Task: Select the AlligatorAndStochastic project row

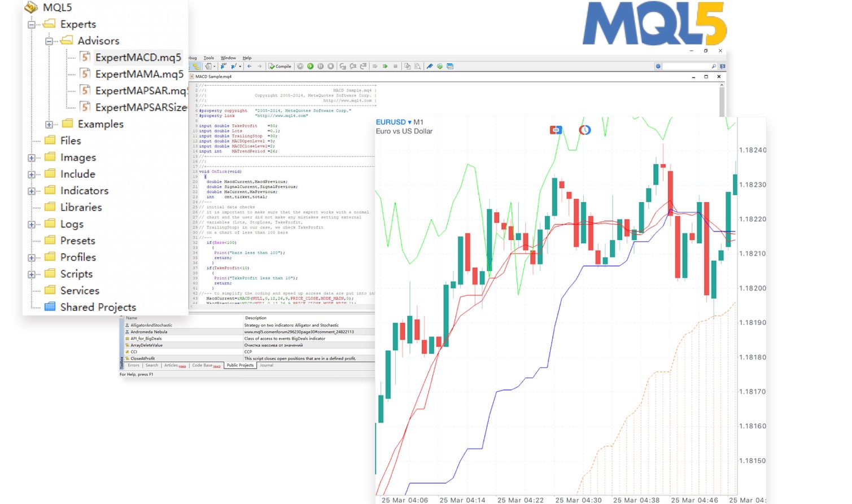Action: [151, 325]
